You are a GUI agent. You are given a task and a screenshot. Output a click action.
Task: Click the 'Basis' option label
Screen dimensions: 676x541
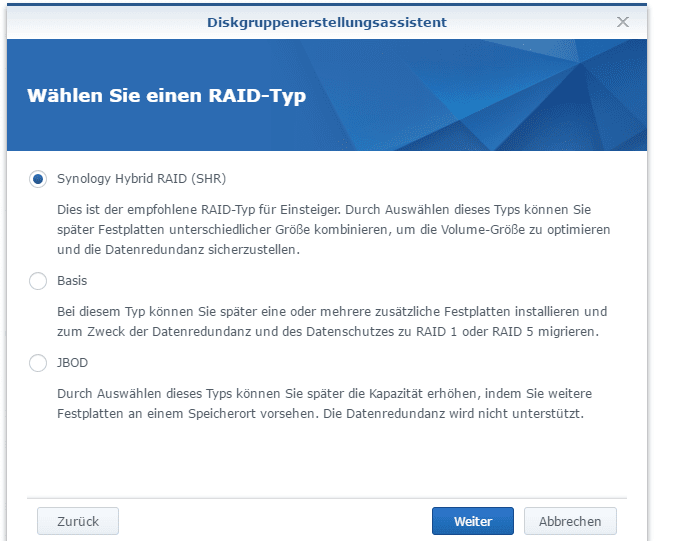click(x=72, y=281)
